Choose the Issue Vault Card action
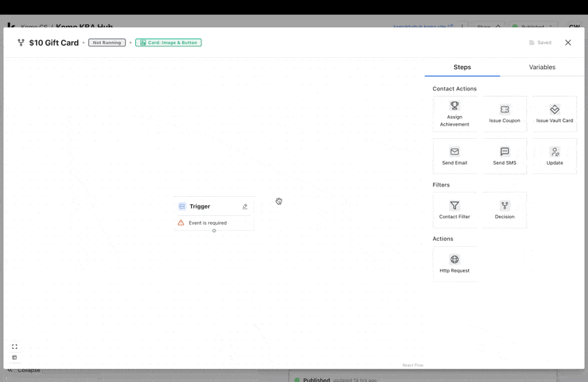 pyautogui.click(x=554, y=114)
